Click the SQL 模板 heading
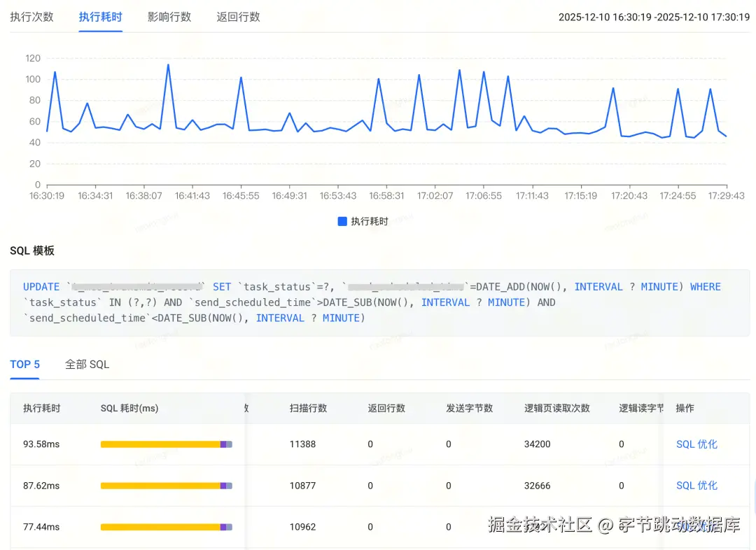 [31, 251]
